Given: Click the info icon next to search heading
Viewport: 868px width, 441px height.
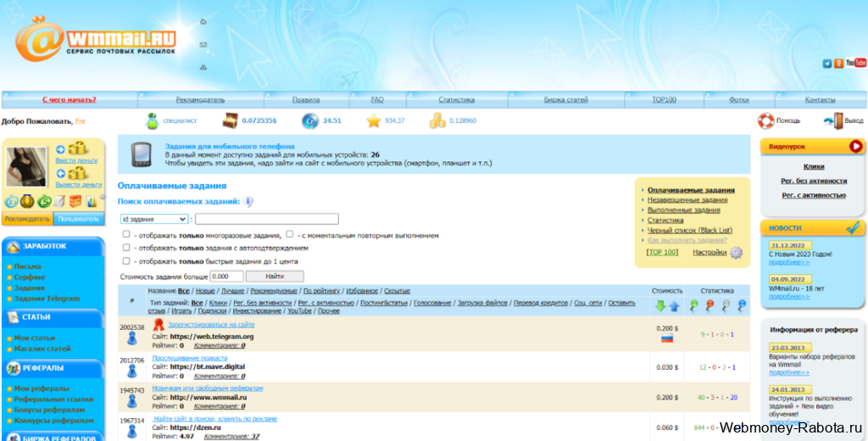Looking at the screenshot, I should (x=248, y=202).
